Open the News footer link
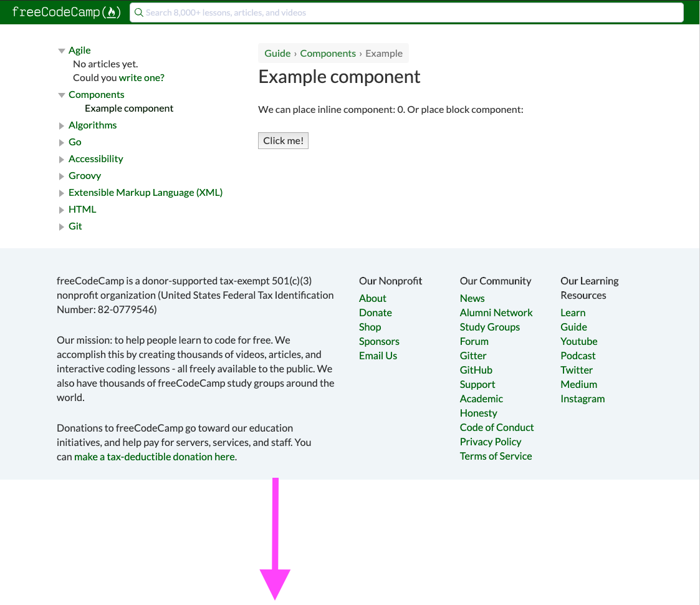 (x=472, y=298)
